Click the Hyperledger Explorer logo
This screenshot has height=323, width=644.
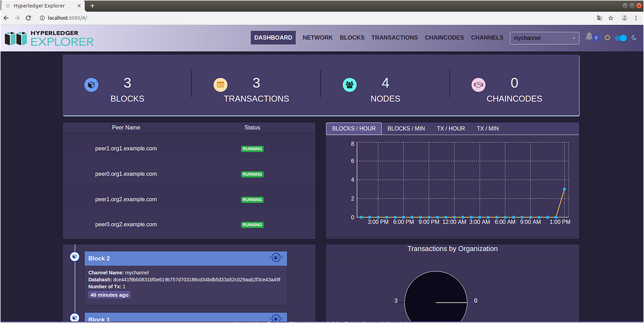pos(48,38)
